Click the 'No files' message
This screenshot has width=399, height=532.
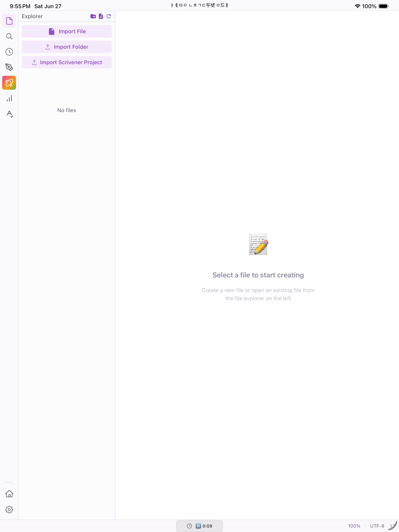[67, 110]
